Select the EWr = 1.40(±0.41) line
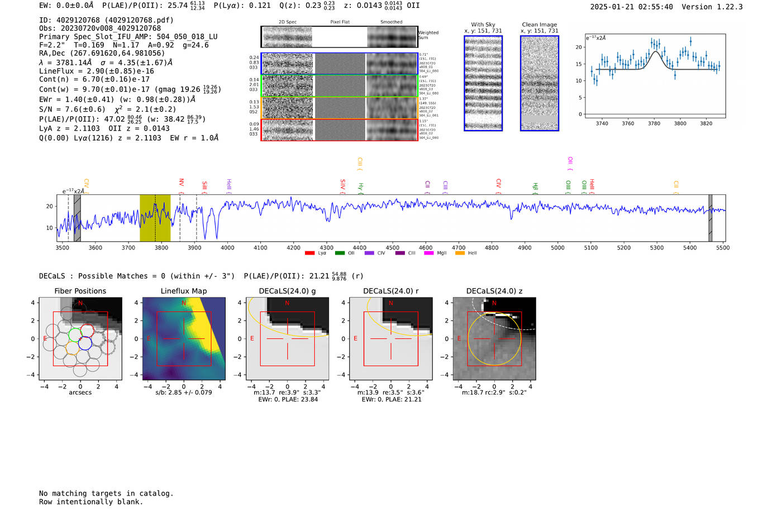 117,99
